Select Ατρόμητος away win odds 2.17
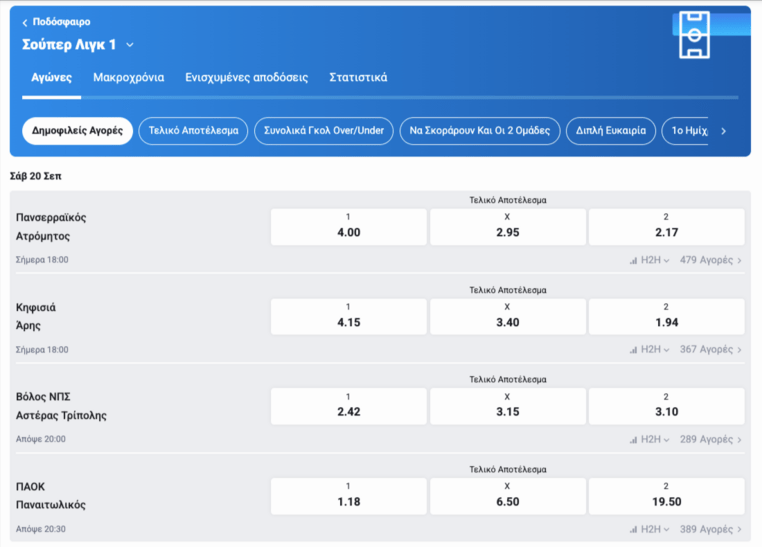The height and width of the screenshot is (547, 762). [666, 226]
